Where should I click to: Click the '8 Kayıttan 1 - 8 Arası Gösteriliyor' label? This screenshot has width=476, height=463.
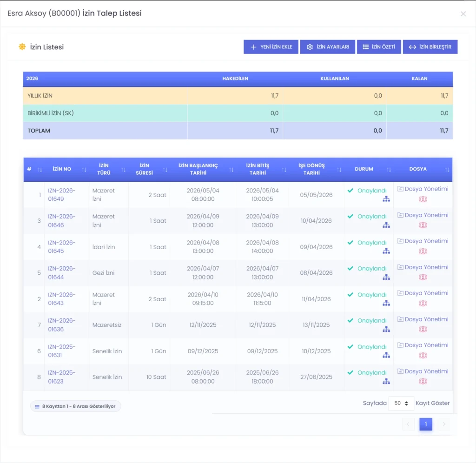(x=75, y=407)
